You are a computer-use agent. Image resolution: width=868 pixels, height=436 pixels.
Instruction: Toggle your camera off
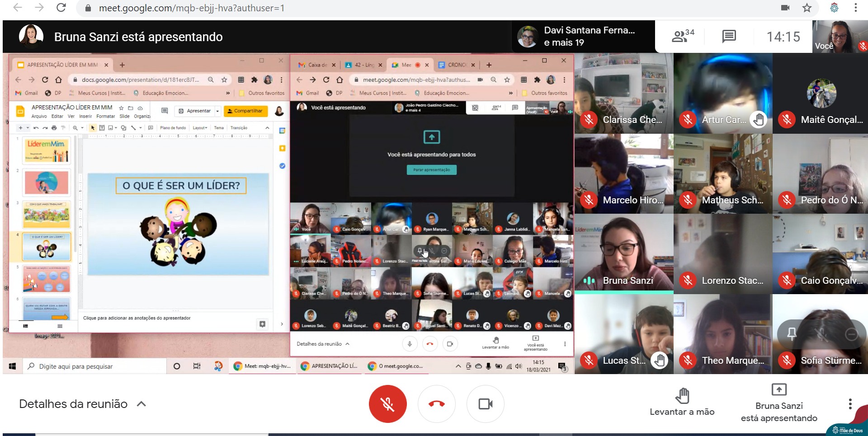(x=485, y=403)
